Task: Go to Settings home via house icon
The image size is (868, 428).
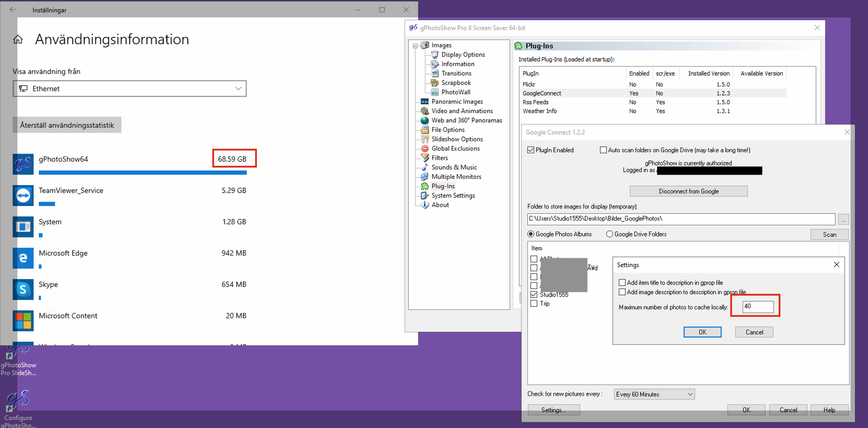Action: (18, 39)
